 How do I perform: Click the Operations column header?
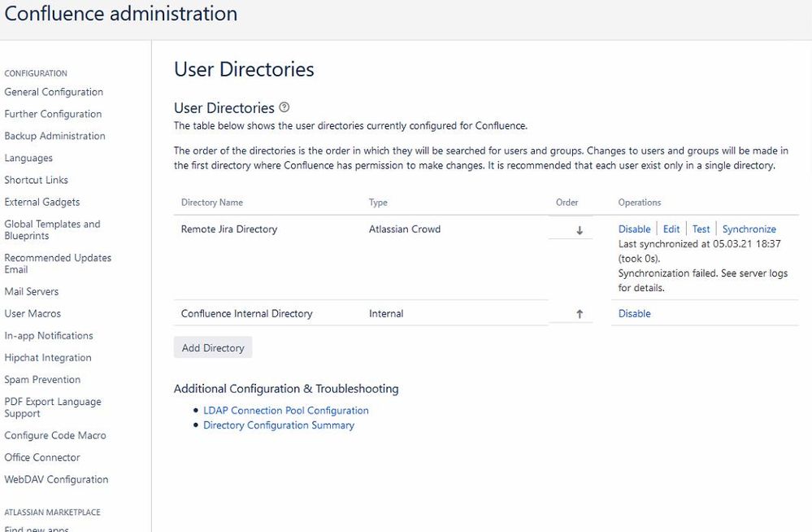[x=640, y=203]
